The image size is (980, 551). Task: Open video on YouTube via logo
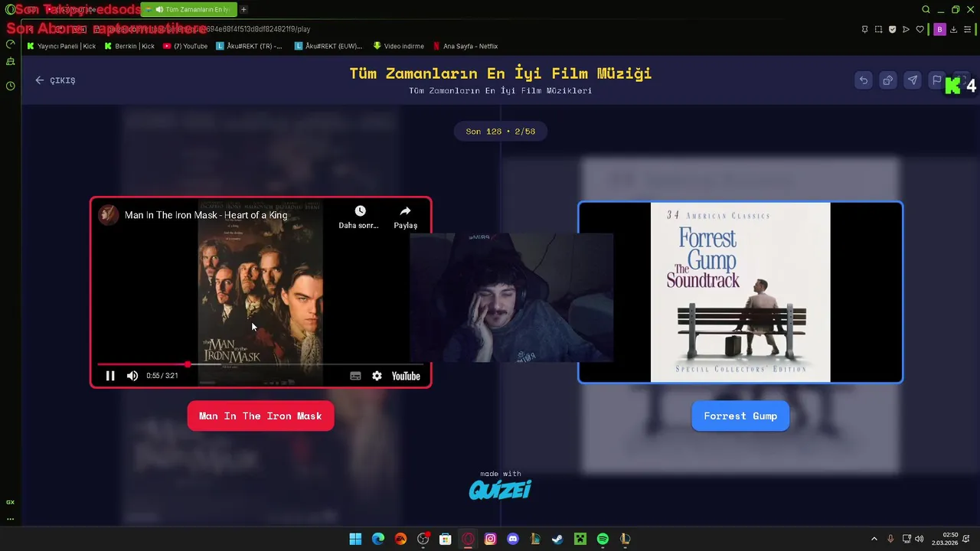tap(406, 376)
